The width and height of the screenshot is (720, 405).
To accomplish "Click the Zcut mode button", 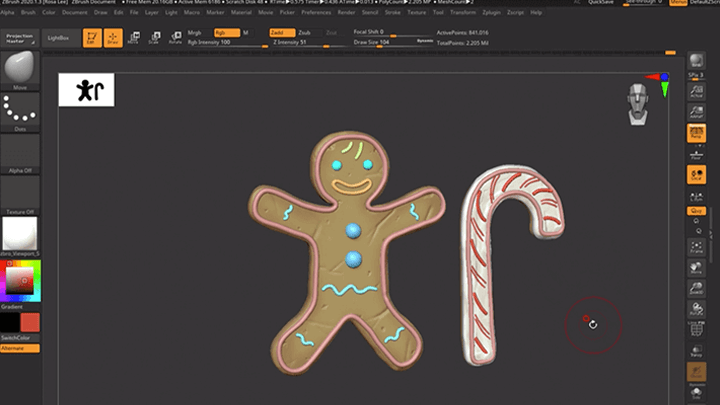I will 332,33.
